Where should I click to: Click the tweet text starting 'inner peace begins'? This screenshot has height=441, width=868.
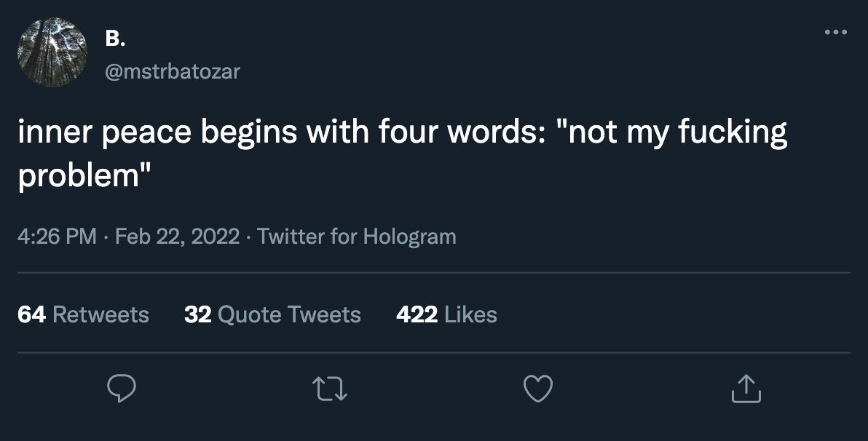(403, 154)
